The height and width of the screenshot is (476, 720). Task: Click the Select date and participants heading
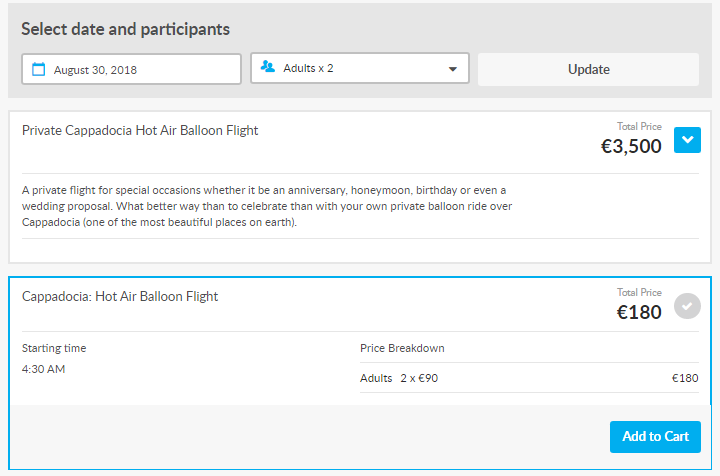pos(125,29)
